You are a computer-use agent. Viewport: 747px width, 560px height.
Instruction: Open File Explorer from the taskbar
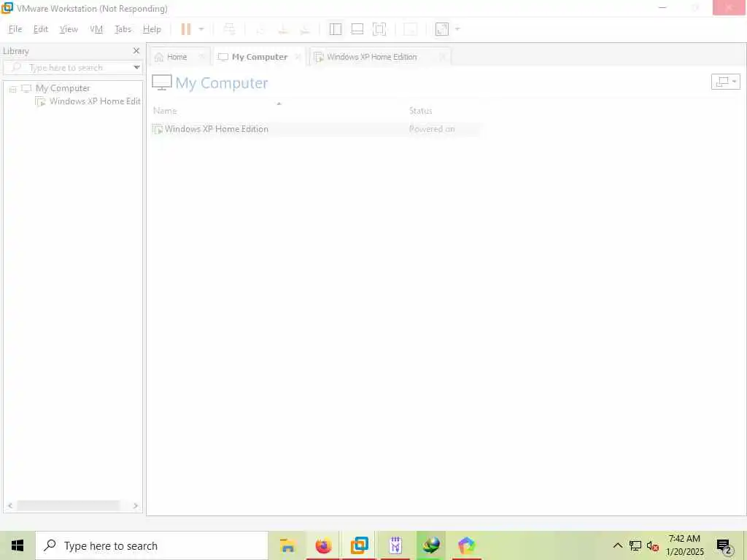coord(287,545)
